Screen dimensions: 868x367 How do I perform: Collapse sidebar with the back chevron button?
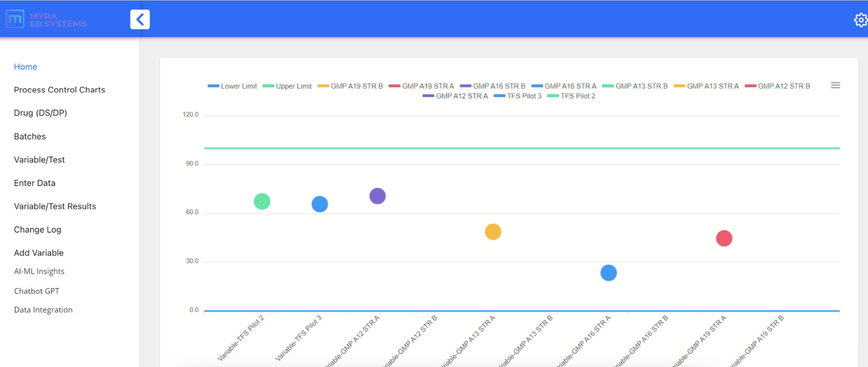(x=140, y=20)
